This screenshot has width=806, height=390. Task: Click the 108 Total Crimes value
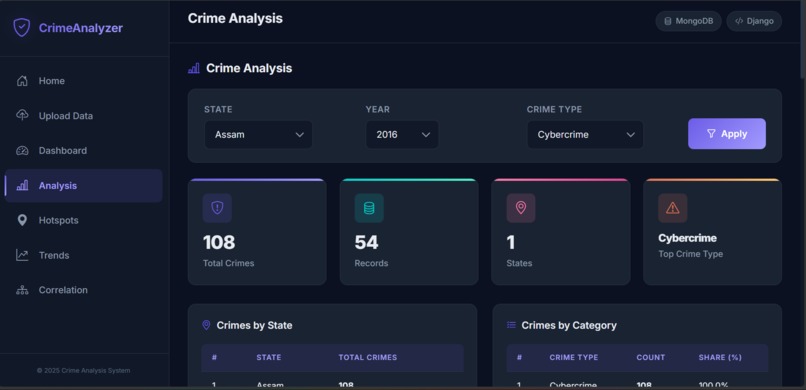coord(219,242)
